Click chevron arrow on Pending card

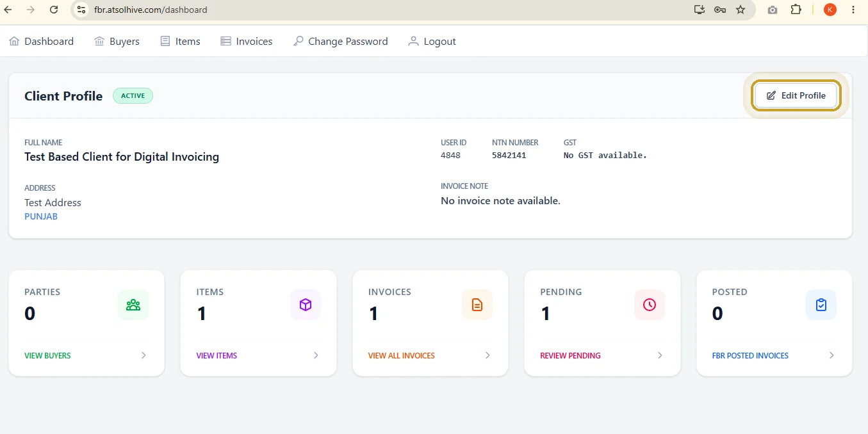point(660,355)
